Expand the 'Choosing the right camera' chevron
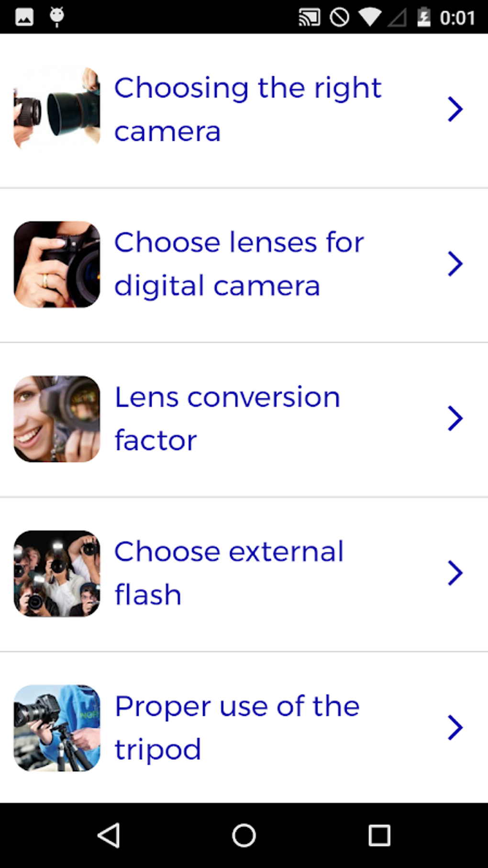This screenshot has width=488, height=868. coord(455,108)
